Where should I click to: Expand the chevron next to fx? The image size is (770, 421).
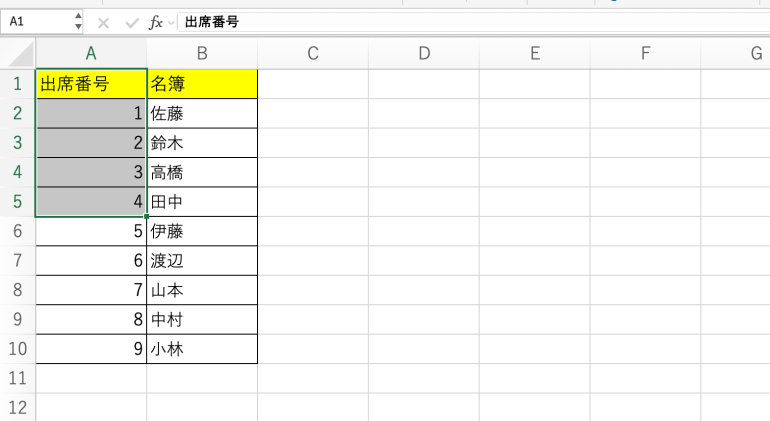[x=171, y=21]
